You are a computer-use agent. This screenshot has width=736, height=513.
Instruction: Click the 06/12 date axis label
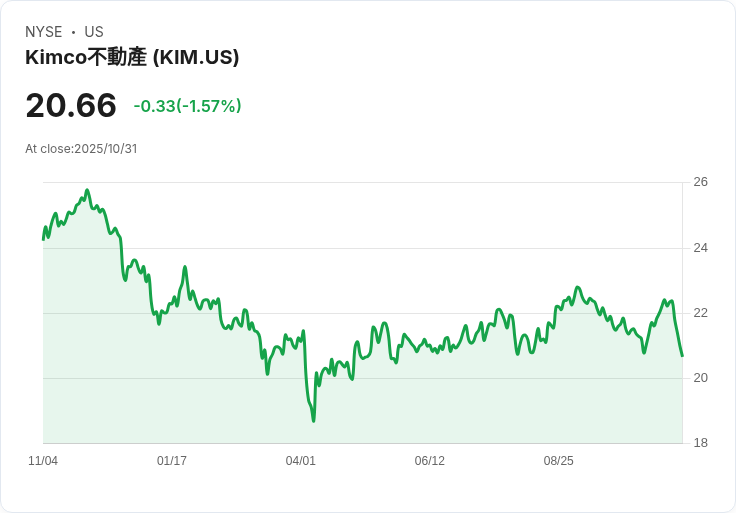coord(430,461)
